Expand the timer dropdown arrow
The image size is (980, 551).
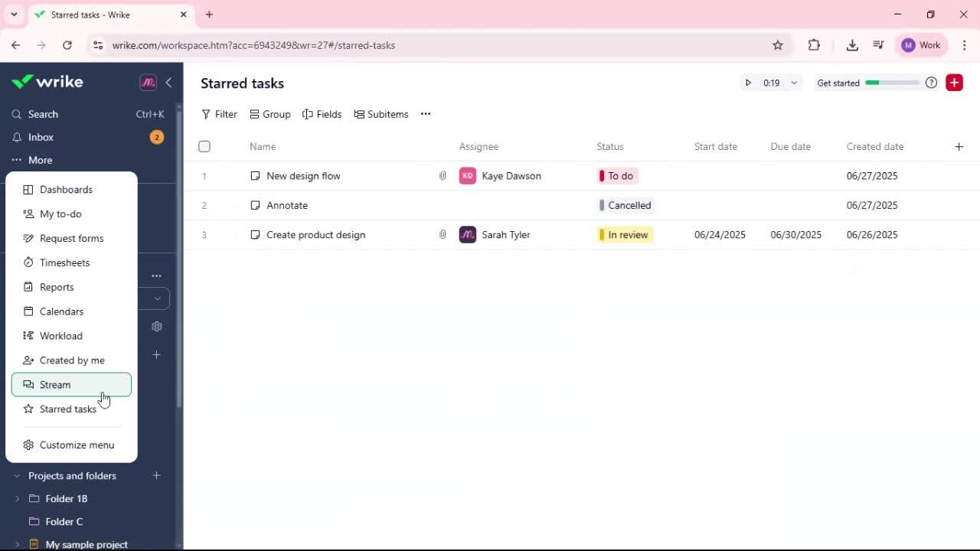tap(794, 83)
